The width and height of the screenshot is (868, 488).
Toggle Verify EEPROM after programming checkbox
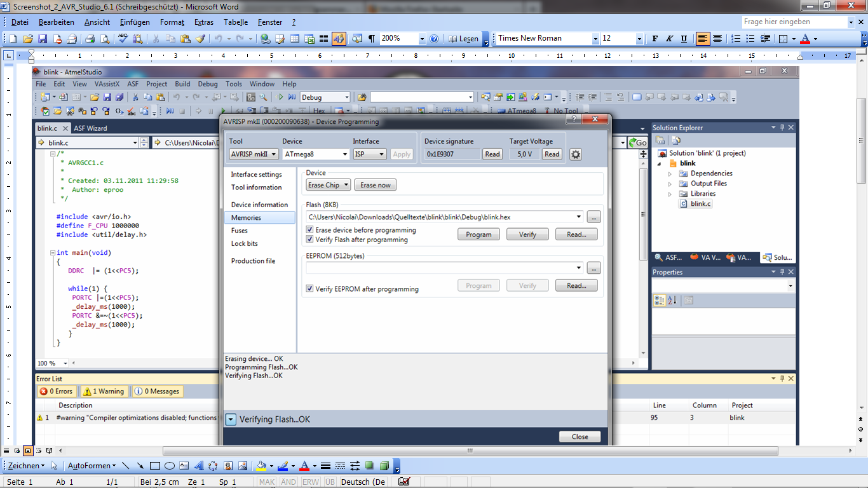point(310,288)
